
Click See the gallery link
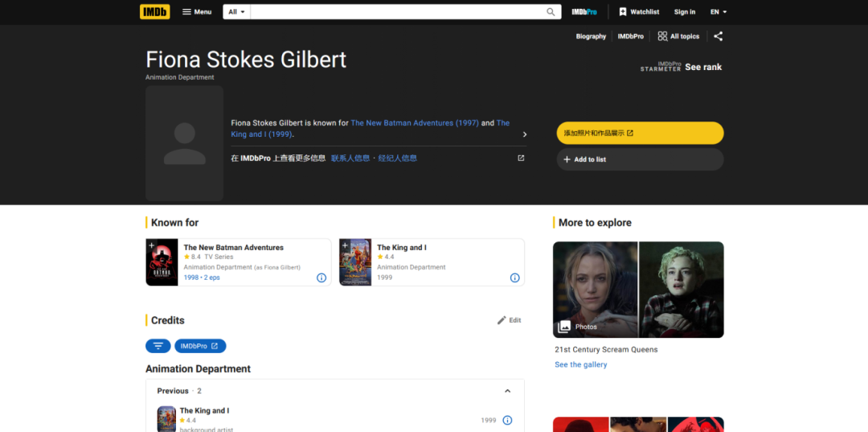(x=581, y=364)
